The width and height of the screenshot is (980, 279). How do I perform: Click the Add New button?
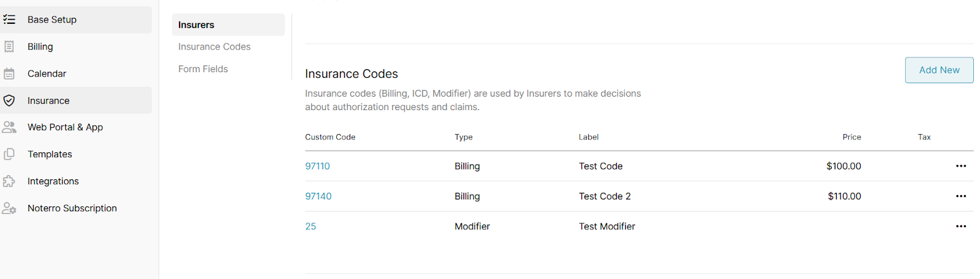click(x=938, y=70)
